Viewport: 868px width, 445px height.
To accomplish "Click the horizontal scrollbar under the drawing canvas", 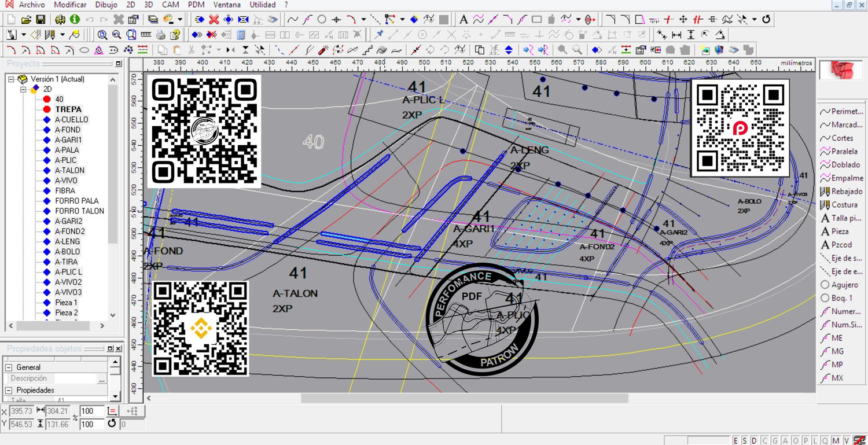I will tap(464, 398).
